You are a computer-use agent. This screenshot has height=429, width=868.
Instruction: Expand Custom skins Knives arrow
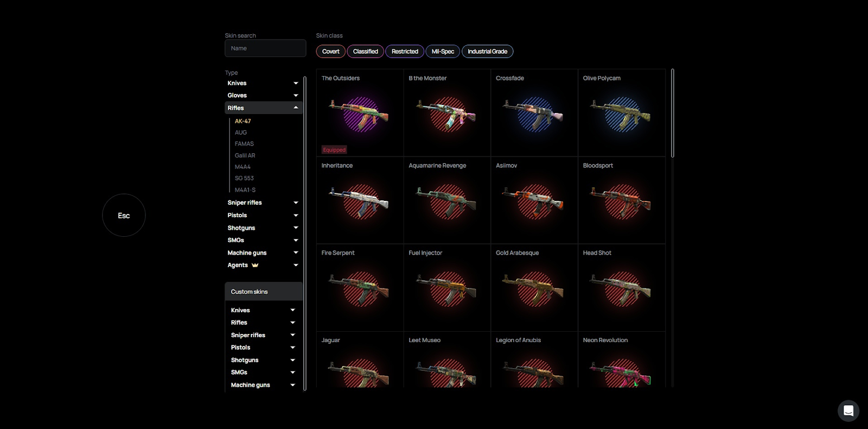click(x=292, y=310)
